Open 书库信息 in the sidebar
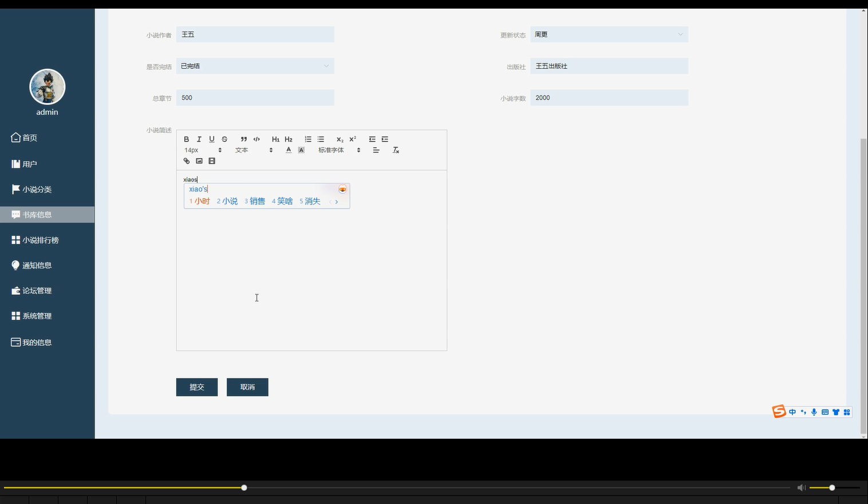Viewport: 868px width, 504px height. click(47, 215)
